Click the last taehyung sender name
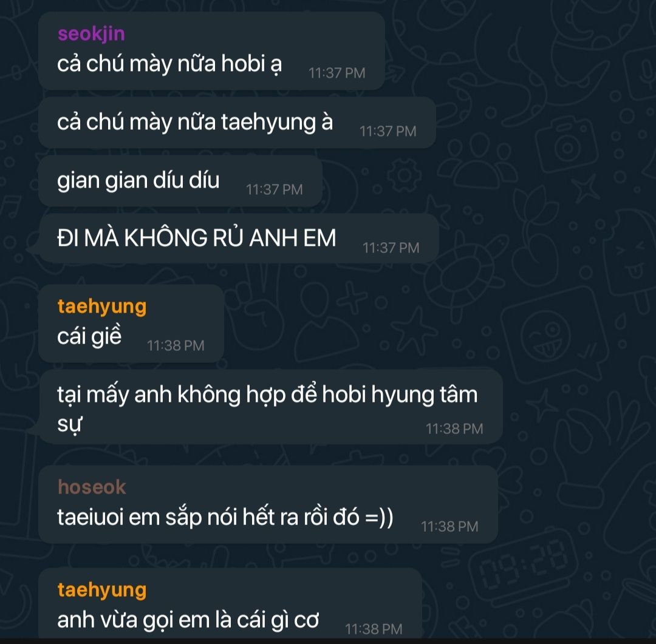This screenshot has width=656, height=644. point(102,591)
